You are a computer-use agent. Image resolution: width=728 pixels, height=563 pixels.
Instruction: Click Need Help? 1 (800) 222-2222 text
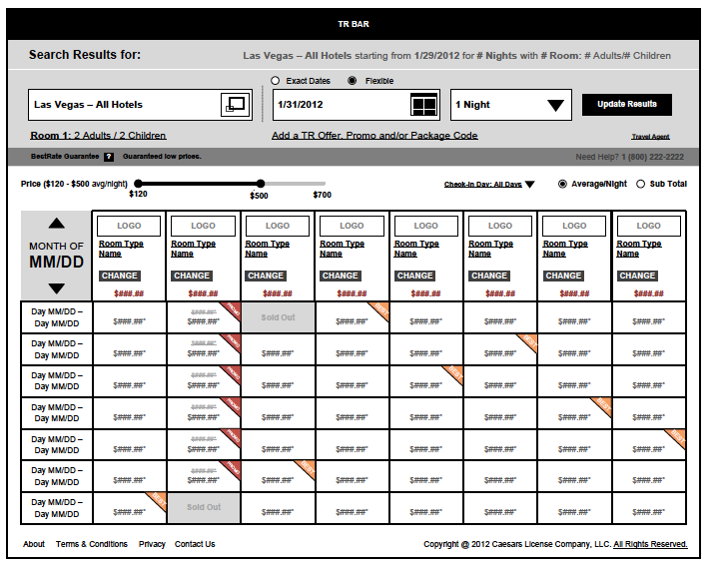(x=629, y=157)
